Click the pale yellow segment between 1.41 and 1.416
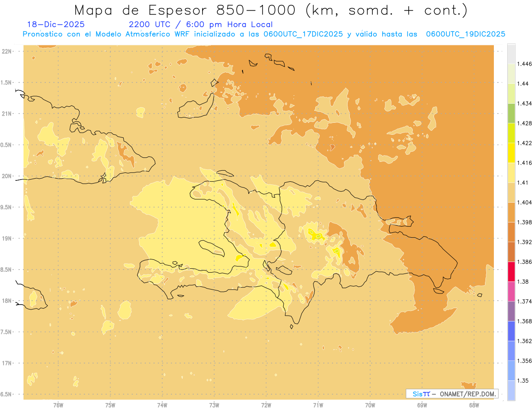 click(x=511, y=172)
